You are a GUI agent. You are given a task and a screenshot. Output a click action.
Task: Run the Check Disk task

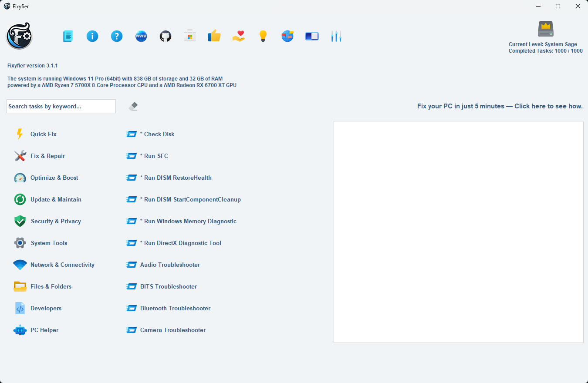point(151,134)
